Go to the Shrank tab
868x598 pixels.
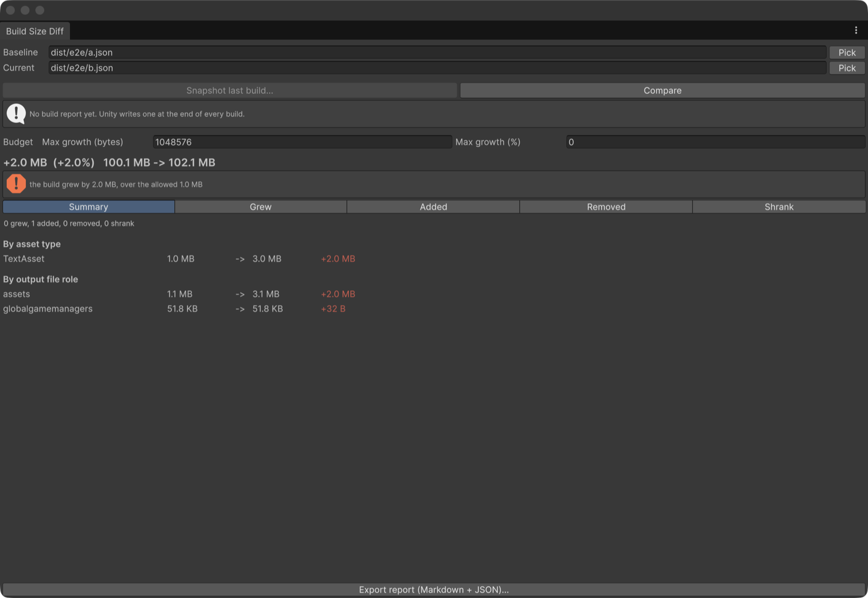coord(779,207)
